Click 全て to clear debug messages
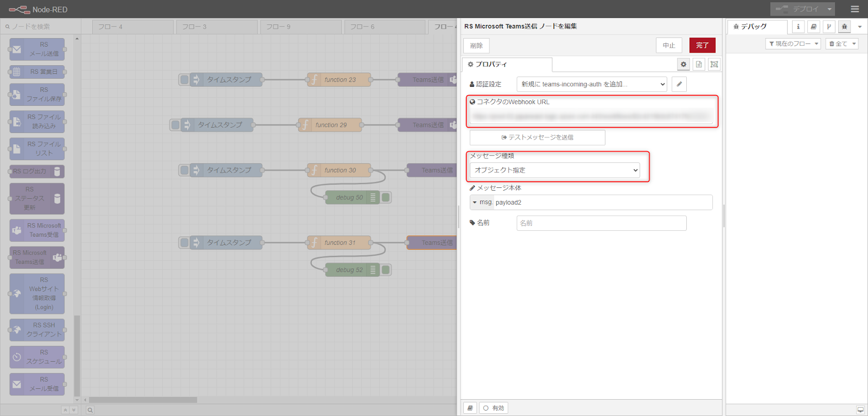868x416 pixels. tap(838, 44)
